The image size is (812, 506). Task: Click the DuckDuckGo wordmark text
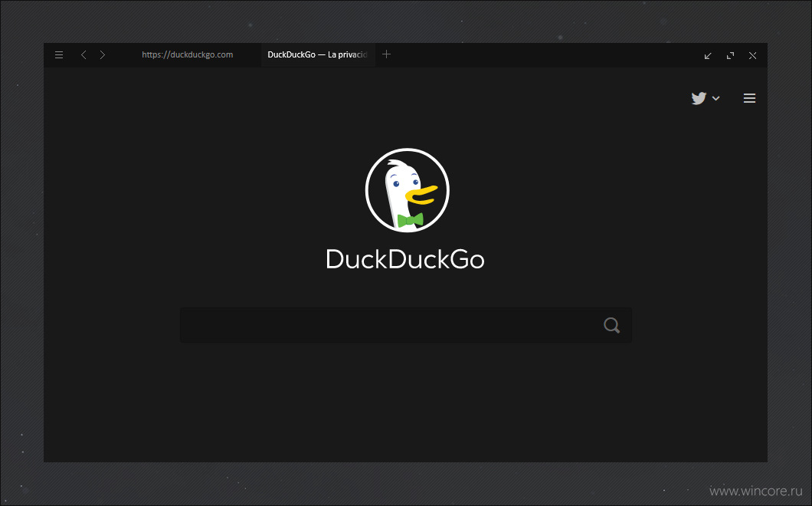[405, 259]
